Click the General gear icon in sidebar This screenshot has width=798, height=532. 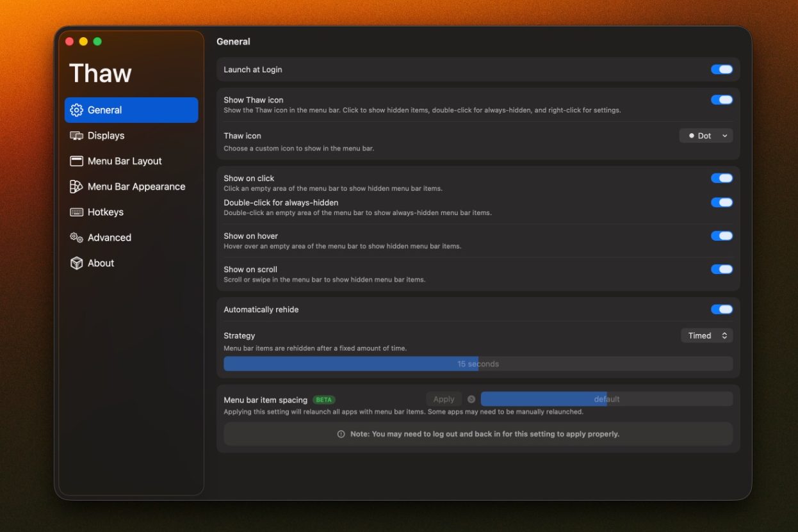click(77, 110)
